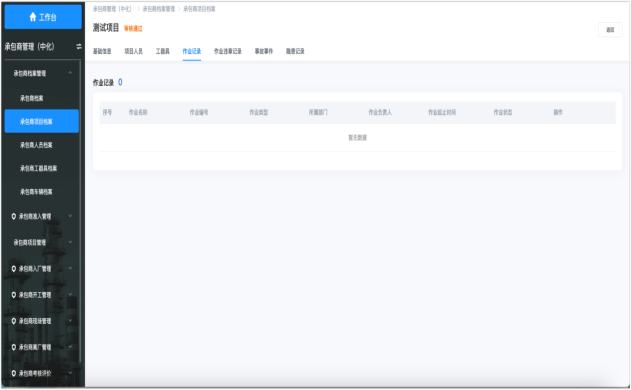Click the home icon on 工作台

(x=33, y=17)
